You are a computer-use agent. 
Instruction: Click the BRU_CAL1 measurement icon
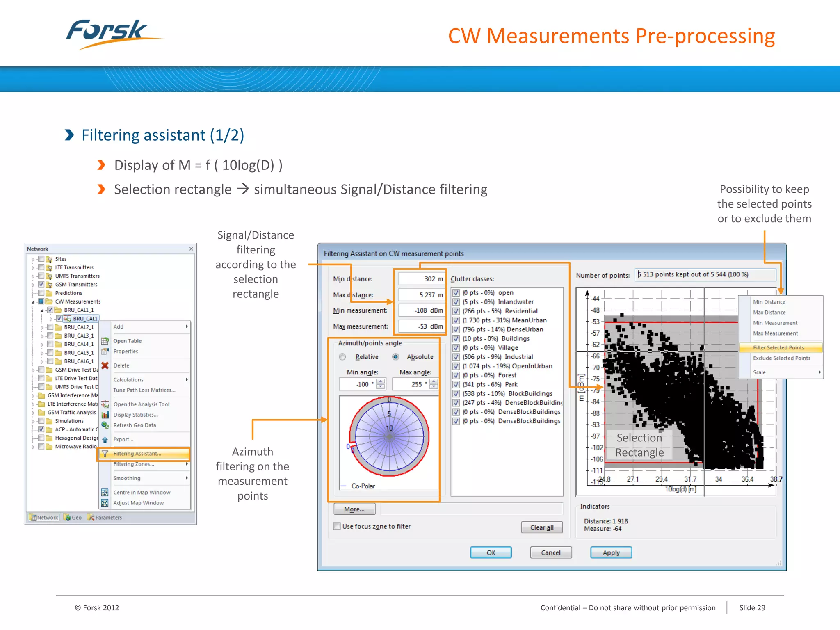(67, 319)
